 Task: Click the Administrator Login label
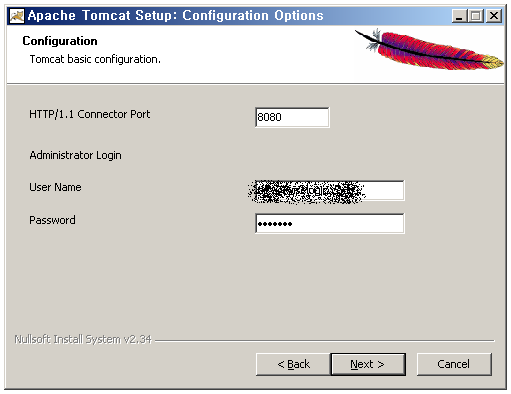point(75,155)
